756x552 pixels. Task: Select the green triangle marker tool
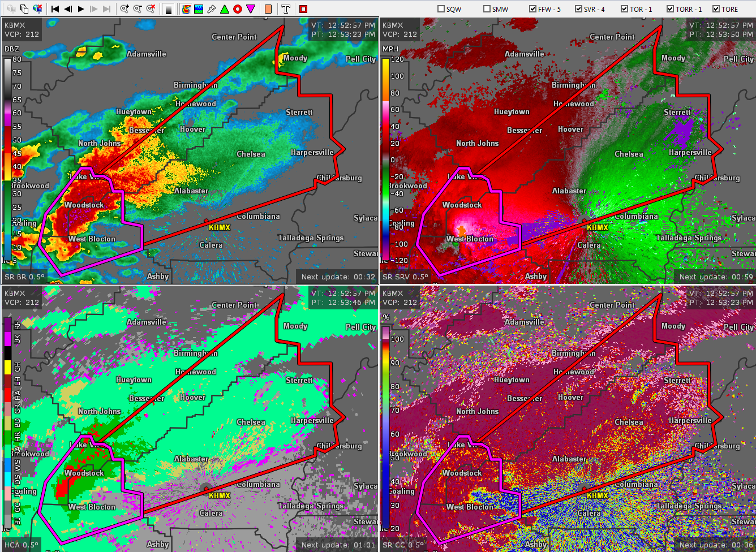(x=225, y=9)
